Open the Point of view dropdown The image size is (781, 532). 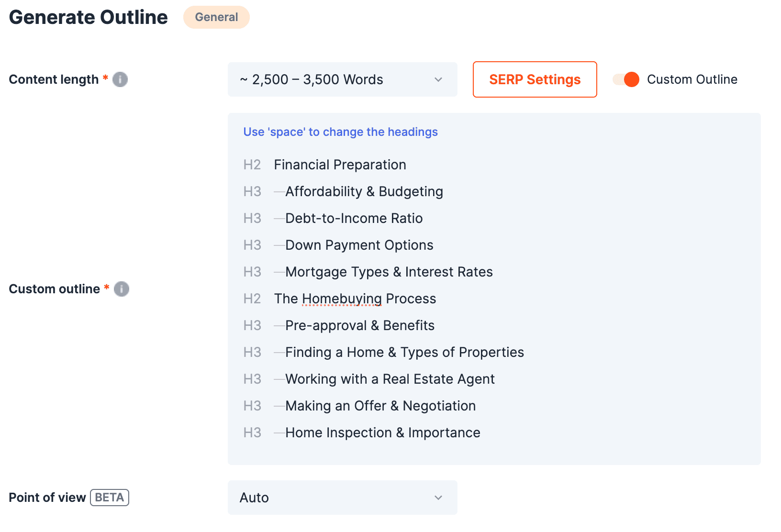click(343, 498)
